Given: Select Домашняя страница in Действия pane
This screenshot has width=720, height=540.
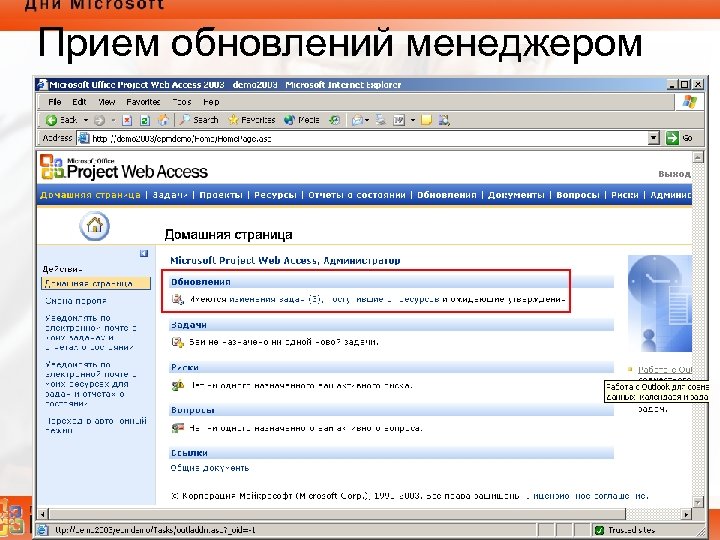Looking at the screenshot, I should click(x=96, y=283).
